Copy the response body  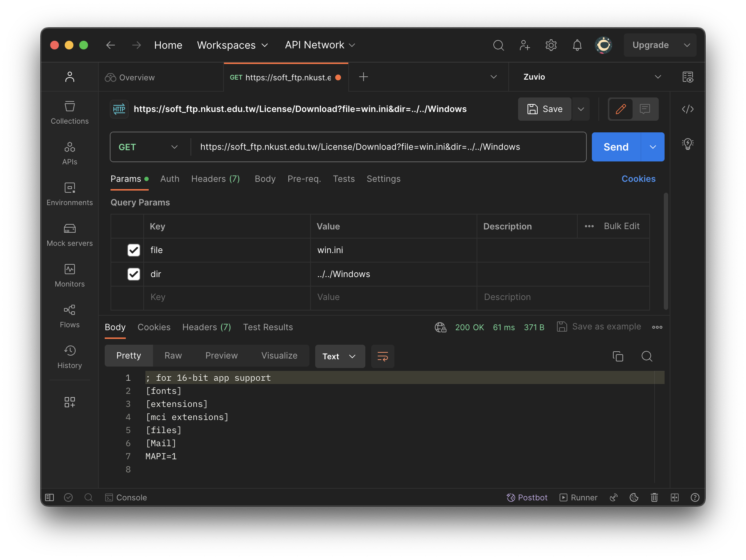tap(618, 356)
